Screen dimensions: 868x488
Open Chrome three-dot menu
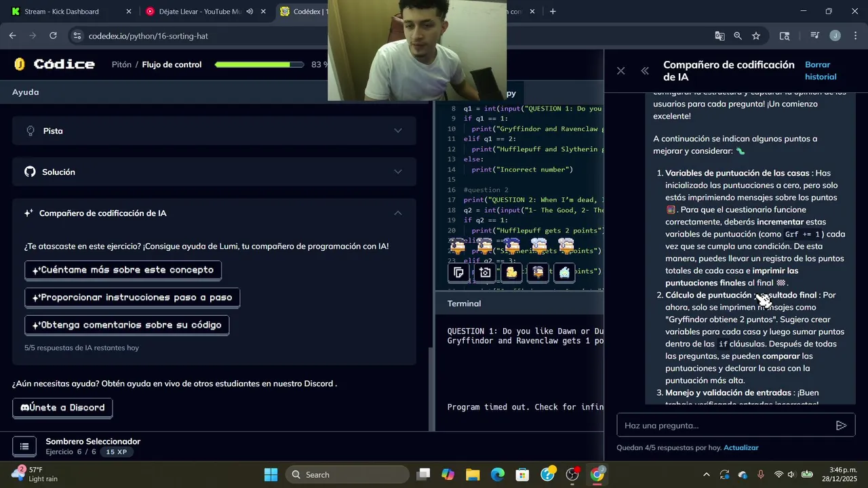tap(855, 36)
